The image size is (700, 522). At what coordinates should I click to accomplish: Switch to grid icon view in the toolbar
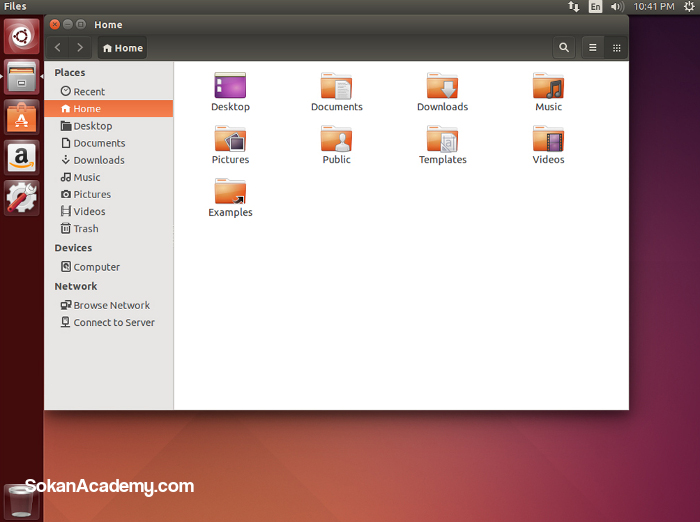tap(617, 47)
